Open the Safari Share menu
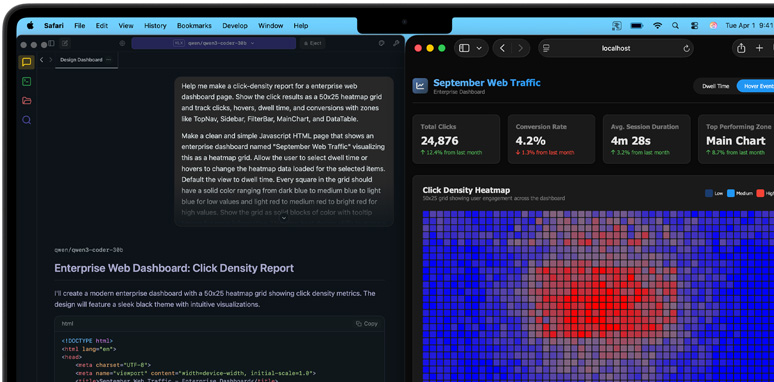Viewport: 774px width, 382px height. (x=741, y=48)
